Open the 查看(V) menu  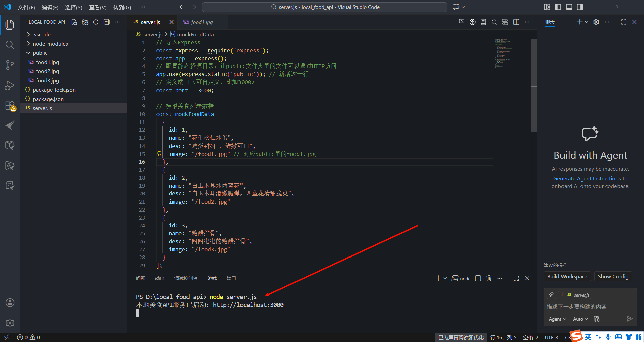98,7
